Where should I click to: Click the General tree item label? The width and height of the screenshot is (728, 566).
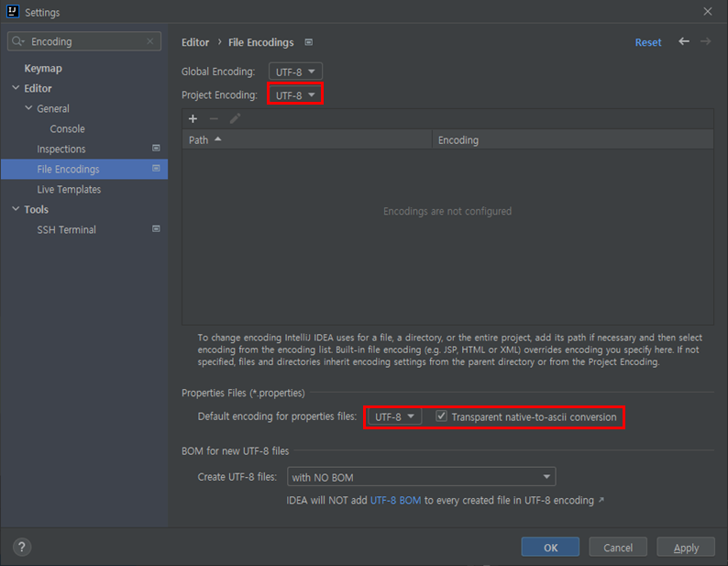coord(53,109)
